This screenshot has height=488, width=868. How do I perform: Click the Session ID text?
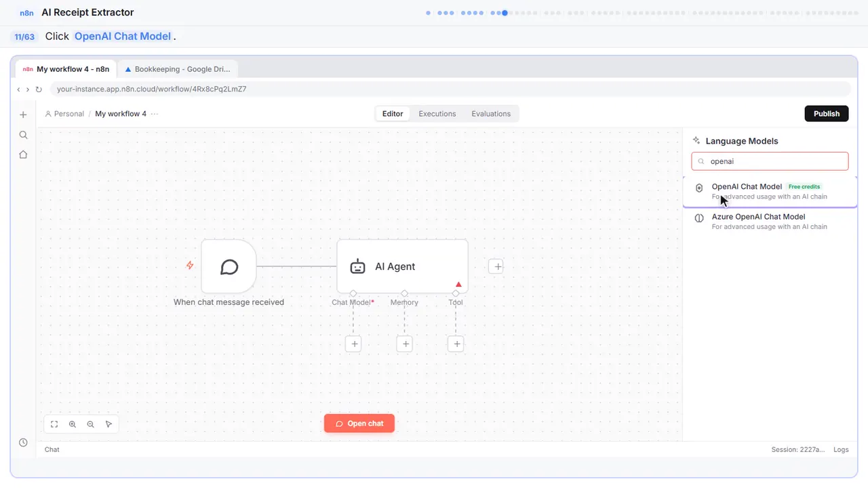(798, 449)
